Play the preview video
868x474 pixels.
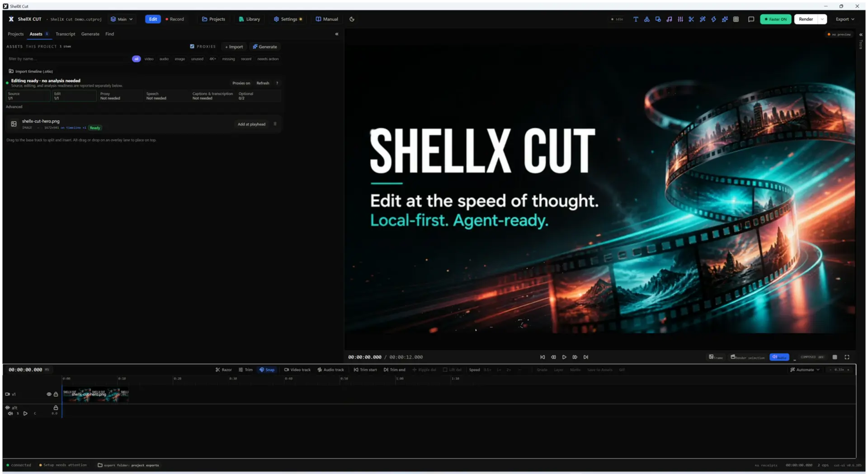[564, 357]
